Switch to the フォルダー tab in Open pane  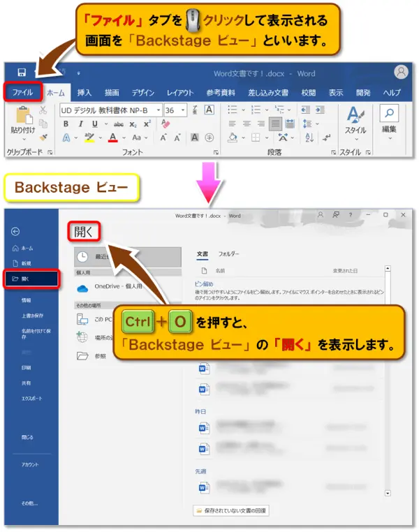(x=228, y=254)
